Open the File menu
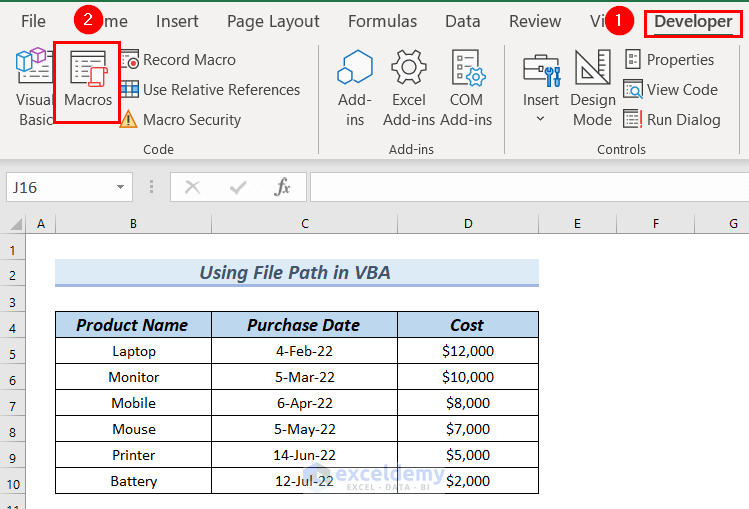Screen dimensions: 749x509 pyautogui.click(x=33, y=21)
